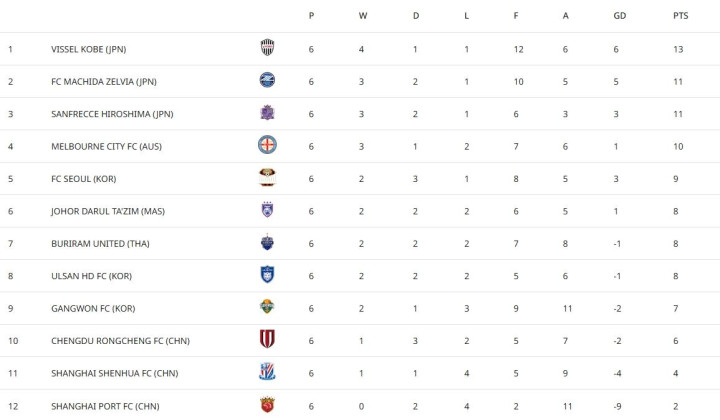Click the Shanghai Port FC club crest
Screen dimensions: 720x420
[x=267, y=405]
